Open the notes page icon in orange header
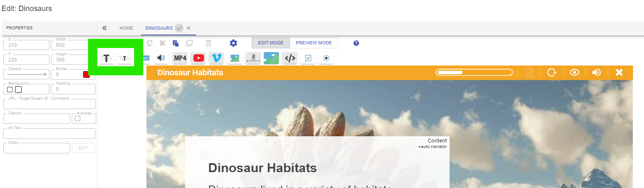Image resolution: width=644 pixels, height=188 pixels. click(x=529, y=72)
